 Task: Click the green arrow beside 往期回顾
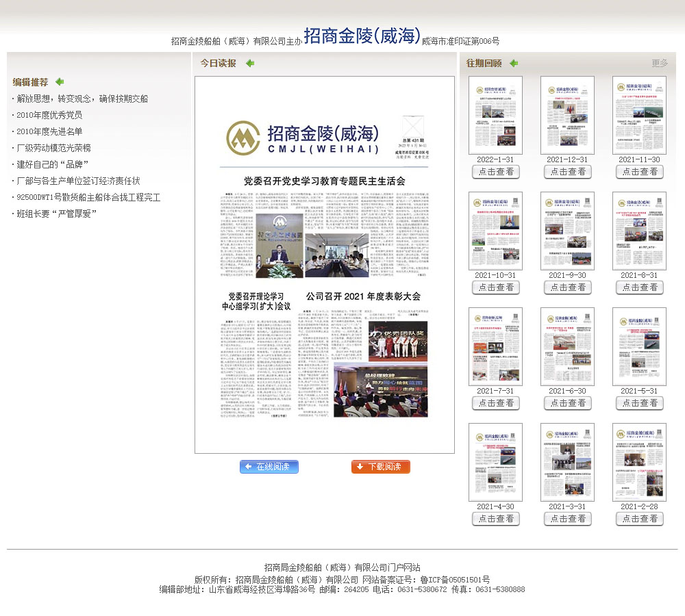coord(514,63)
